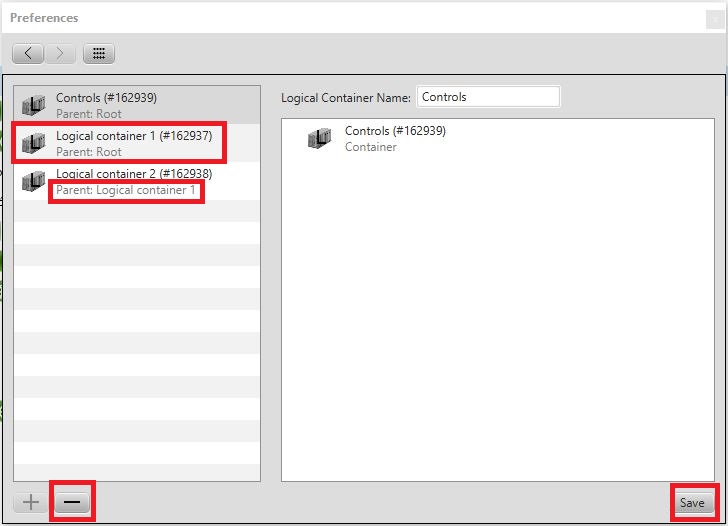Click the Logical Container Name text field
The width and height of the screenshot is (728, 526).
point(488,97)
